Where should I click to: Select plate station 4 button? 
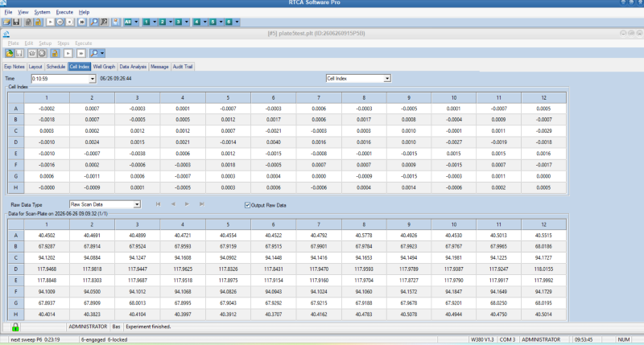click(197, 23)
